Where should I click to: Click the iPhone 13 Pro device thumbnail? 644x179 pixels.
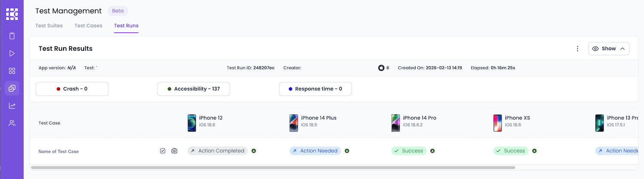click(599, 123)
